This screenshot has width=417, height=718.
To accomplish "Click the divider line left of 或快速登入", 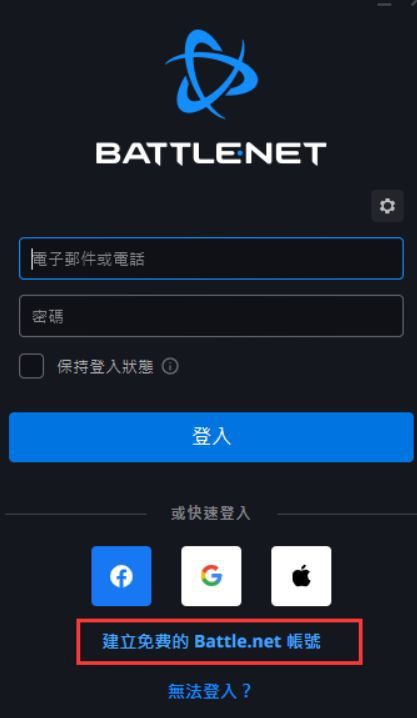I will tap(76, 514).
